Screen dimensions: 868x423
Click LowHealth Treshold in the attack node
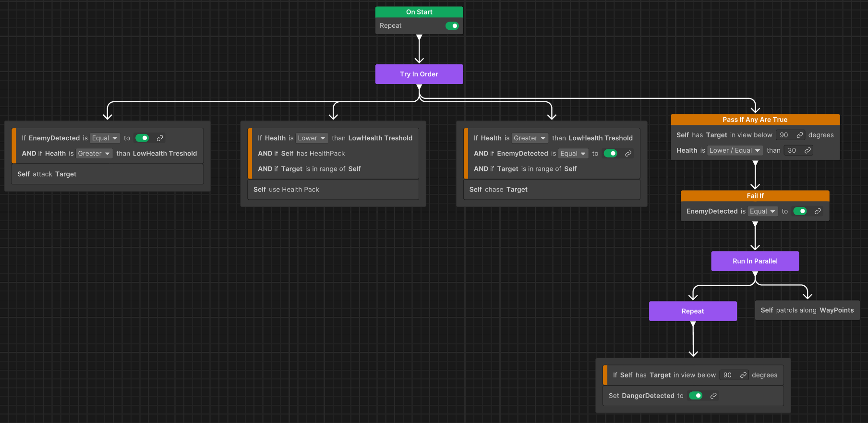(165, 154)
